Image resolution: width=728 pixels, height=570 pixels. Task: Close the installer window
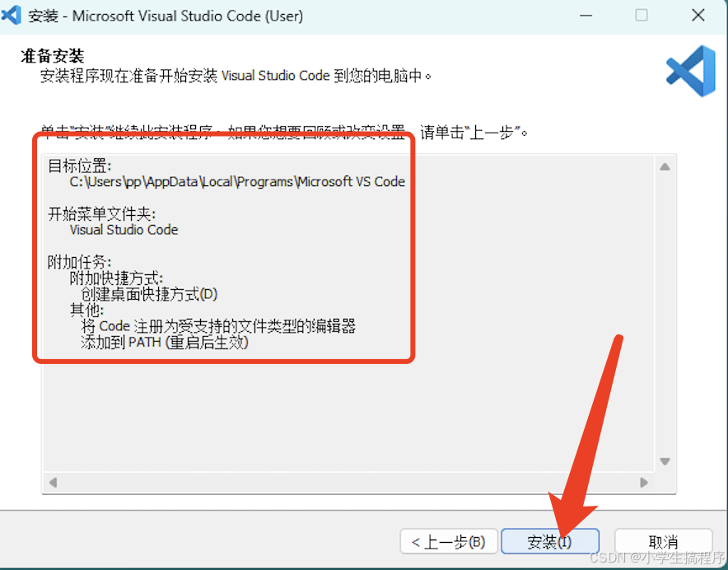698,16
